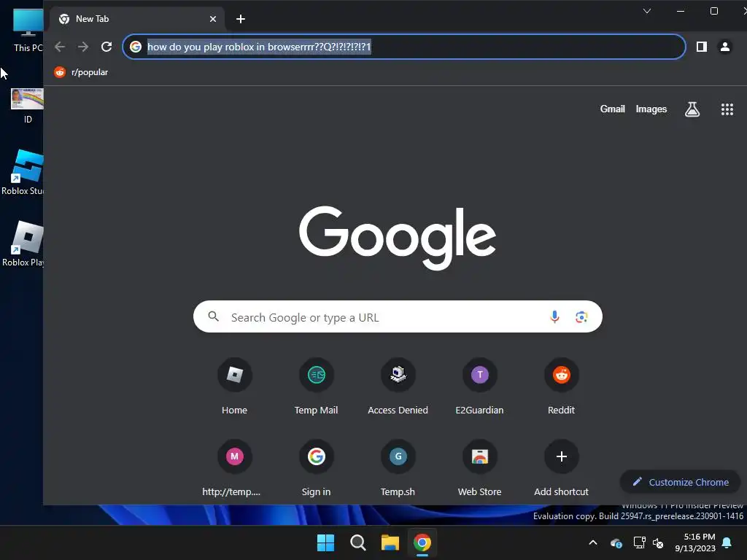Open the Access Denied shortcut
The image size is (747, 560).
click(398, 386)
